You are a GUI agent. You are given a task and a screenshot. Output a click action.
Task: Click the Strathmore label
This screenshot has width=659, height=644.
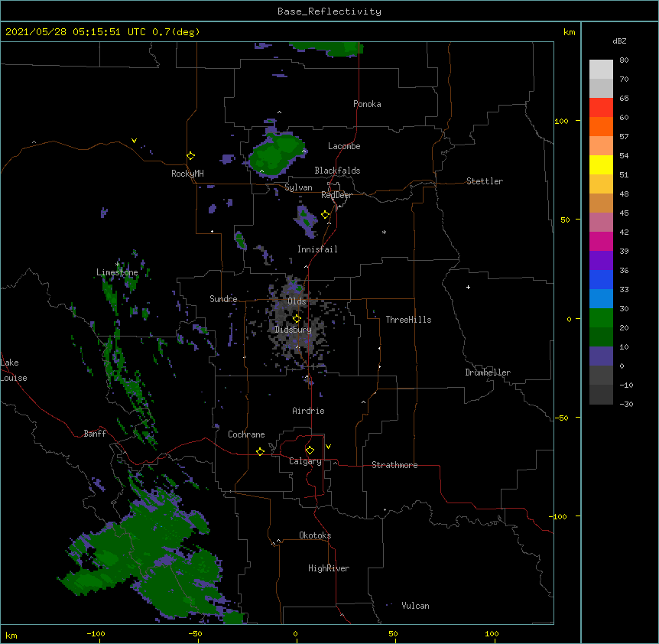click(394, 465)
